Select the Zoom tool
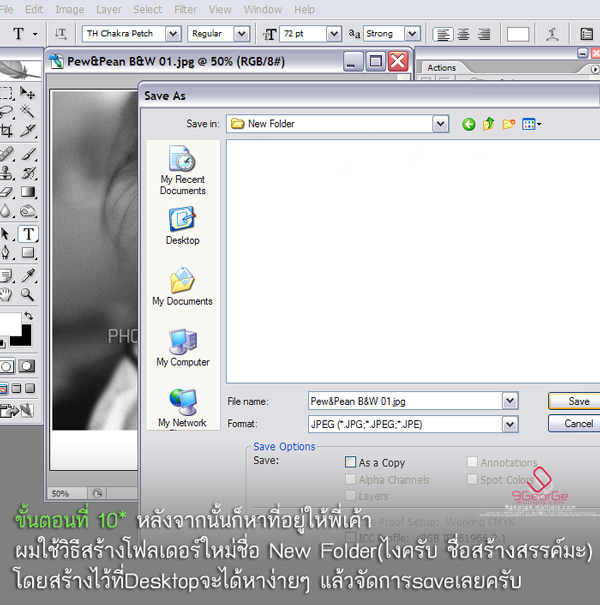Viewport: 600px width, 605px height. (x=27, y=294)
